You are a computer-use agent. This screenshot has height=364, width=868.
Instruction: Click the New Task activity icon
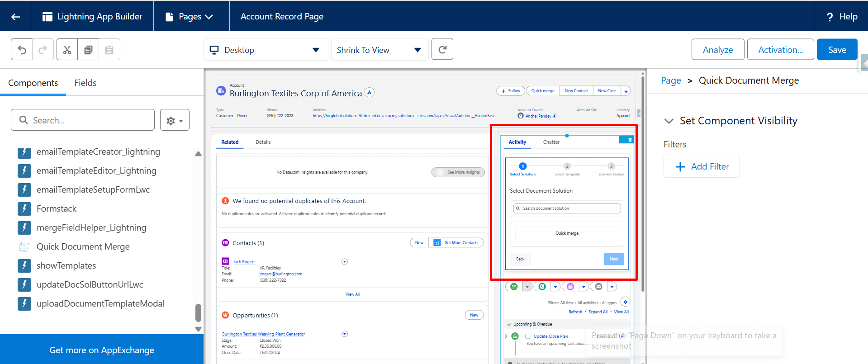(514, 287)
